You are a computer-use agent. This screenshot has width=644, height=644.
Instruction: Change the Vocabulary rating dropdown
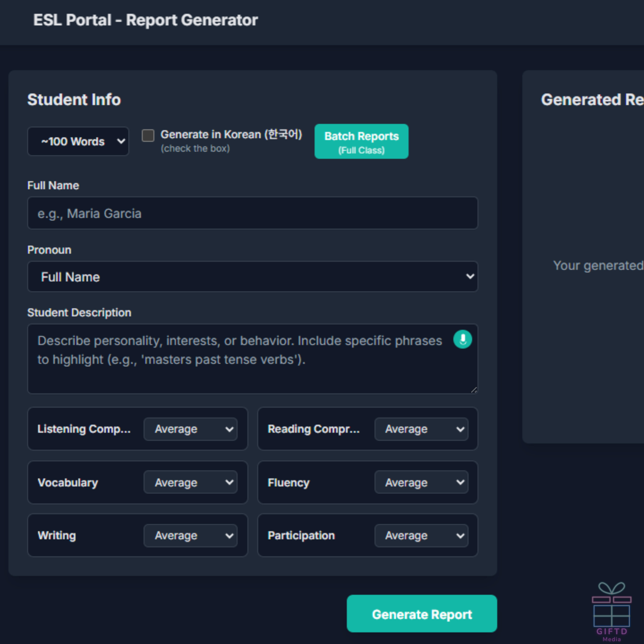pyautogui.click(x=190, y=482)
